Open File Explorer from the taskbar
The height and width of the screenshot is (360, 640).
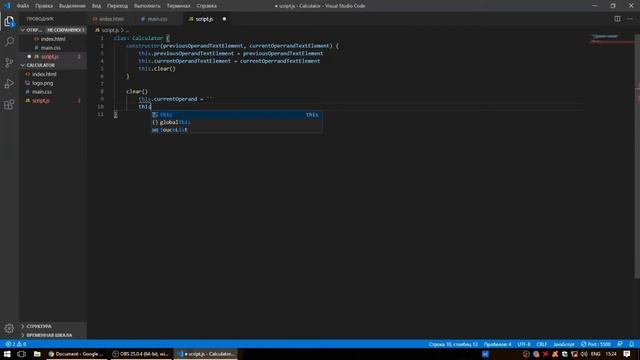tap(37, 354)
